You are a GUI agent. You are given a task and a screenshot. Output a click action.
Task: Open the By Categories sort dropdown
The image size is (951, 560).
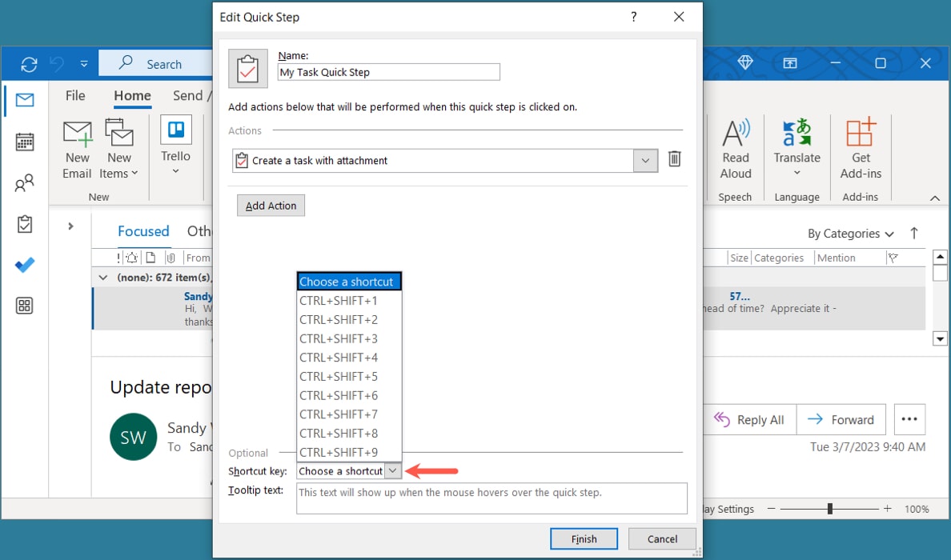click(850, 233)
